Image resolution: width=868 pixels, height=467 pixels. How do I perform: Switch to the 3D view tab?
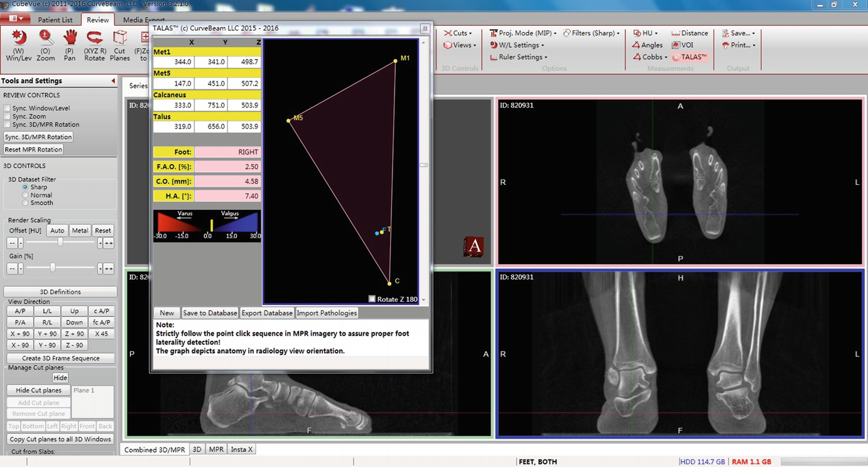point(197,449)
